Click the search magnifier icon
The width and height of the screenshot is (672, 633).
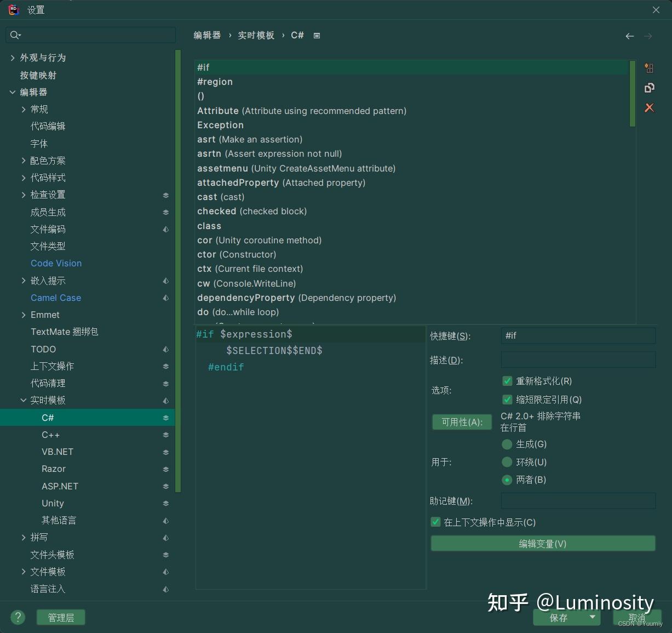click(x=15, y=35)
